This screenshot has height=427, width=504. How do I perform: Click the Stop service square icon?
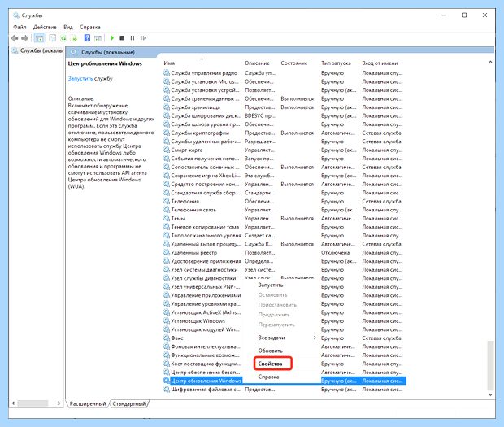122,38
